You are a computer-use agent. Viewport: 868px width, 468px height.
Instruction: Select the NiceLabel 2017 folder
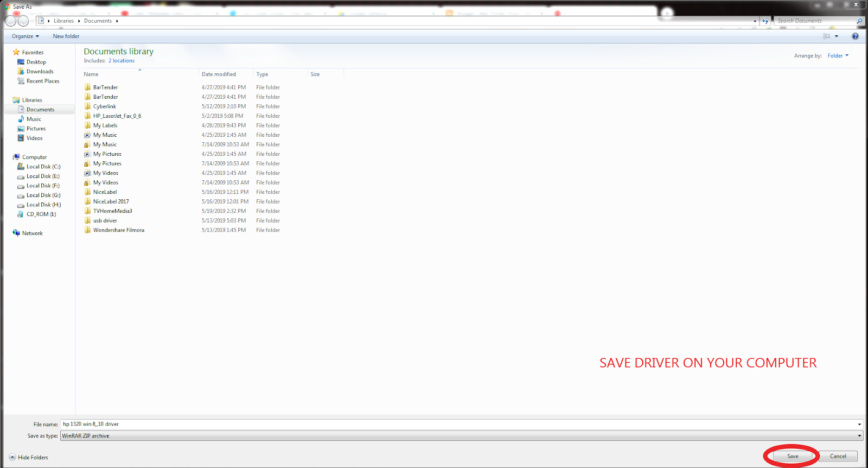pyautogui.click(x=111, y=201)
